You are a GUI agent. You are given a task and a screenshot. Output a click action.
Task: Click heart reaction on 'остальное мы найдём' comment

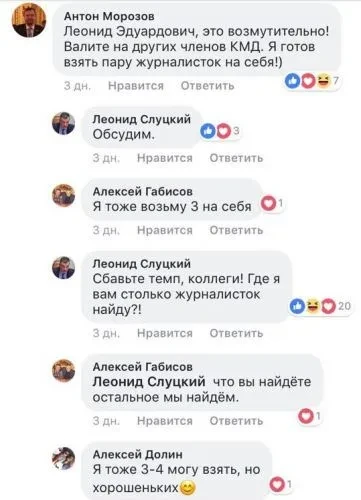click(306, 416)
